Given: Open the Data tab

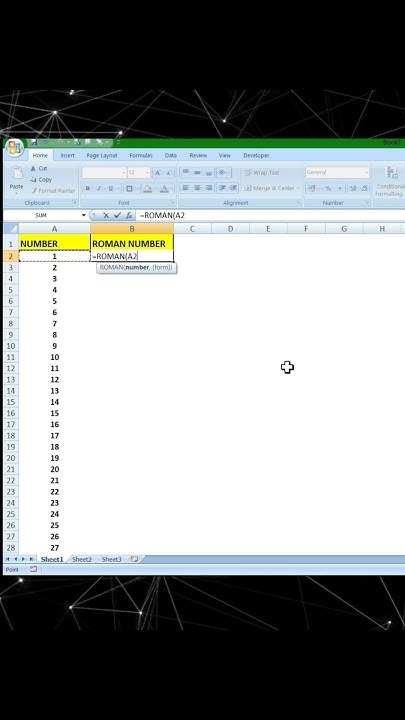Looking at the screenshot, I should pyautogui.click(x=171, y=156).
